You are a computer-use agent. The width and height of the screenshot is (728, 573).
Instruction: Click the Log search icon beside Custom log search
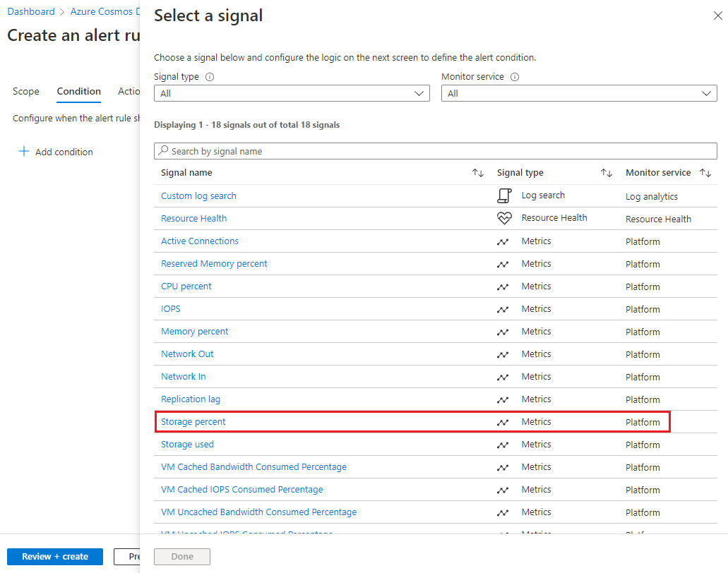click(504, 195)
